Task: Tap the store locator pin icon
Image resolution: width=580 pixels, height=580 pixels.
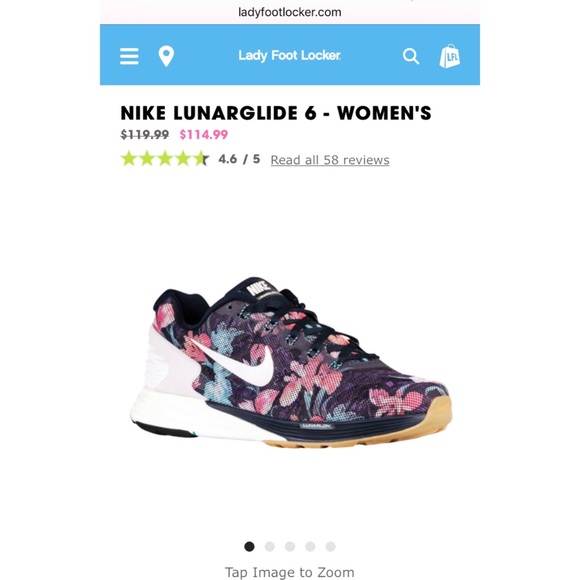Action: coord(166,56)
